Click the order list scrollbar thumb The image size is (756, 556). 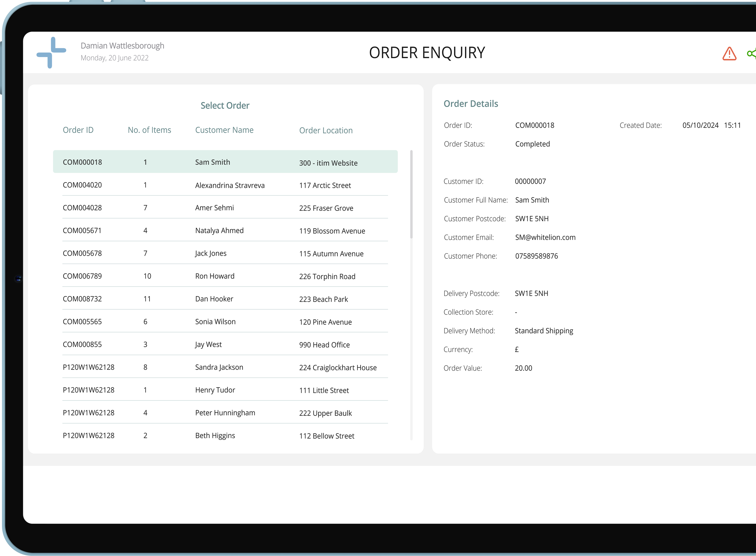click(411, 194)
